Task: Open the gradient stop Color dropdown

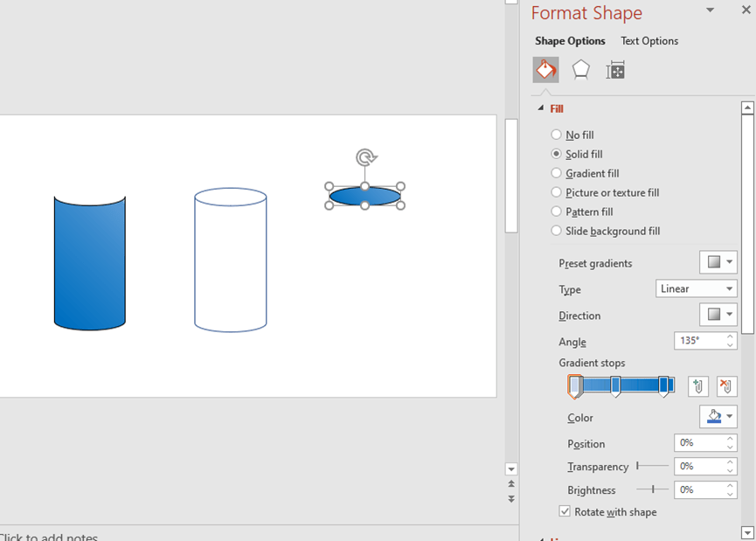Action: point(718,417)
